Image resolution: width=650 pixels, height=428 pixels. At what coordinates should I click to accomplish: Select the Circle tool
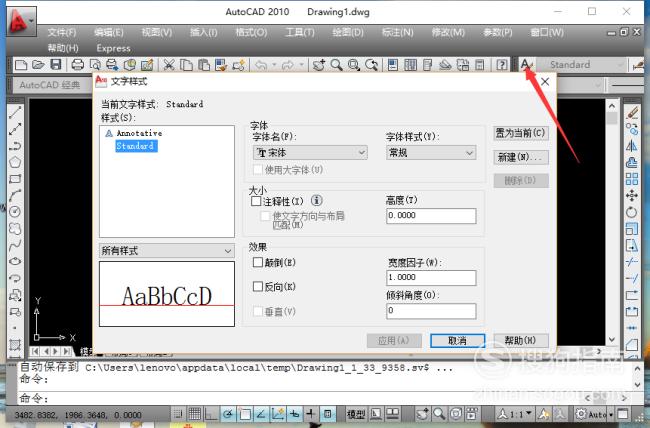(x=15, y=212)
